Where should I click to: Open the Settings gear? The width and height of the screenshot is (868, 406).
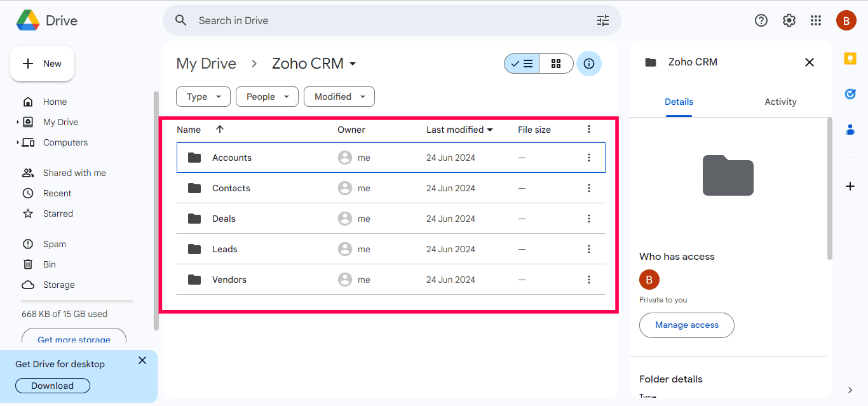[x=789, y=20]
